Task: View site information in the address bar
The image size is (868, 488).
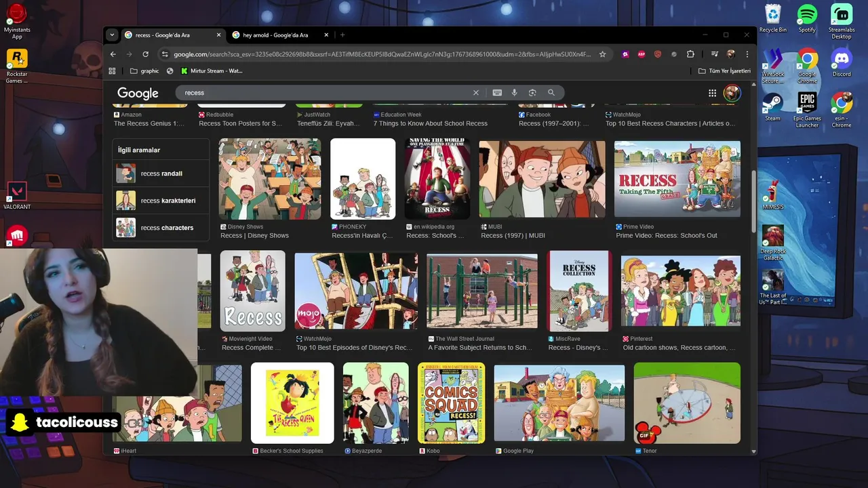Action: (163, 54)
